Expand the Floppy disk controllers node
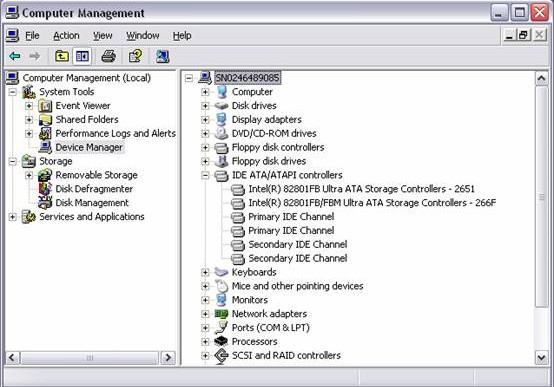The image size is (554, 387). pyautogui.click(x=205, y=147)
